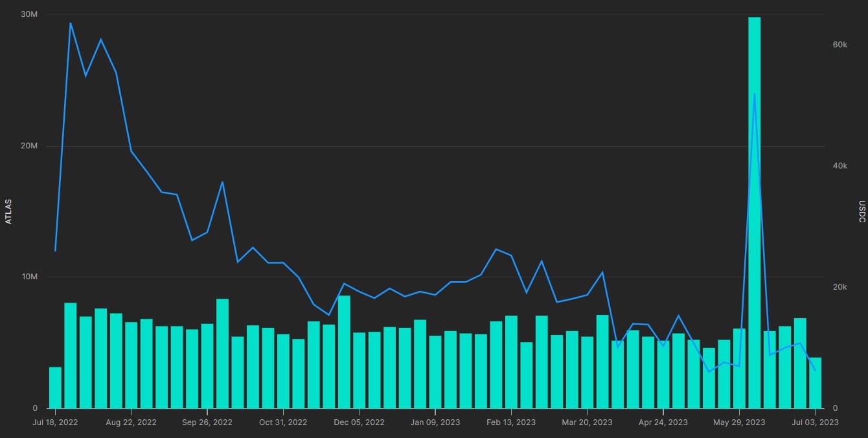Click the tallest teal bar in June 2023

(754, 214)
